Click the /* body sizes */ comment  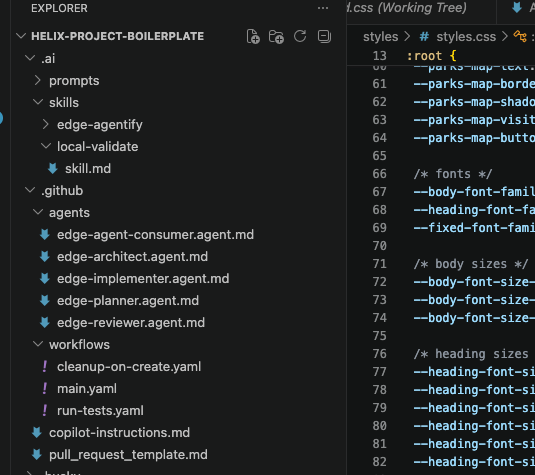coord(471,264)
